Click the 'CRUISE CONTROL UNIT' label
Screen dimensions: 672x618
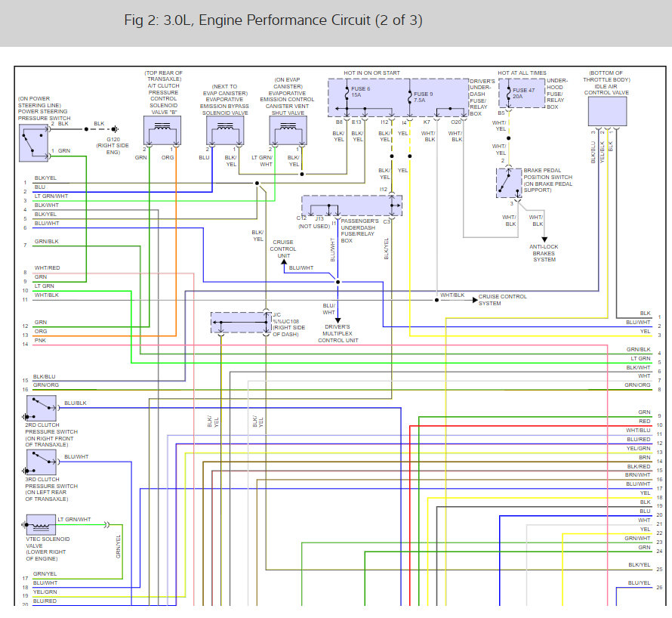point(283,249)
